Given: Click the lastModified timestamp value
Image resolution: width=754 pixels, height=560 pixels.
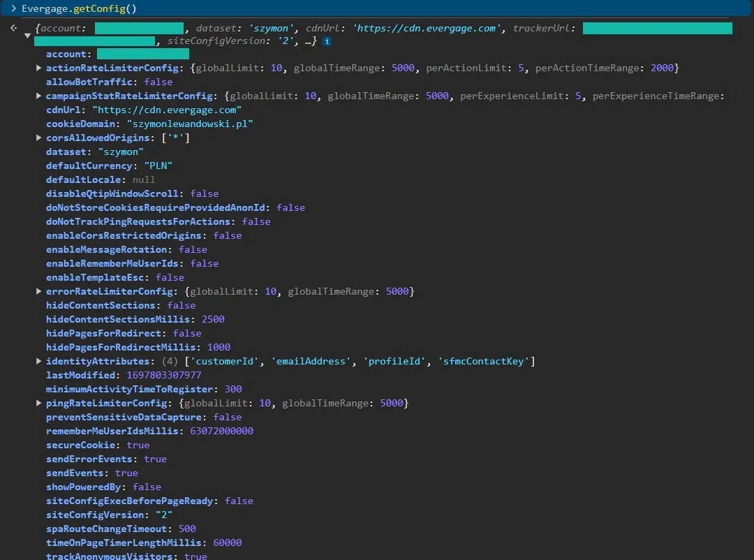Looking at the screenshot, I should [x=163, y=375].
